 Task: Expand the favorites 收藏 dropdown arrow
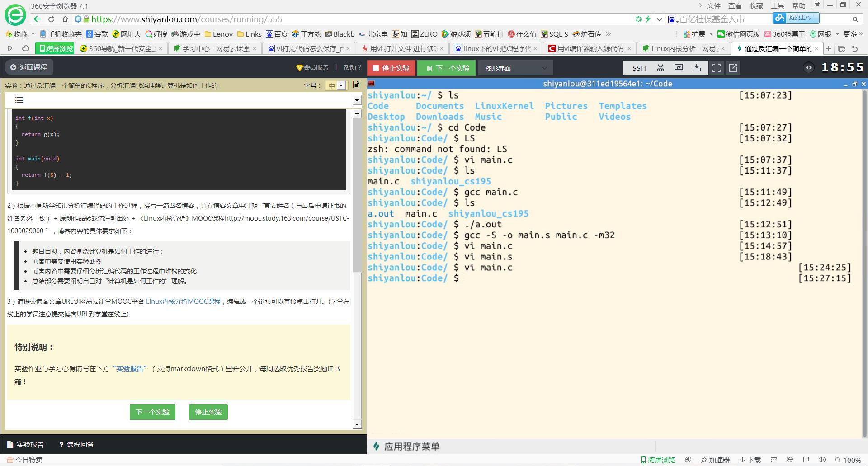click(x=33, y=34)
